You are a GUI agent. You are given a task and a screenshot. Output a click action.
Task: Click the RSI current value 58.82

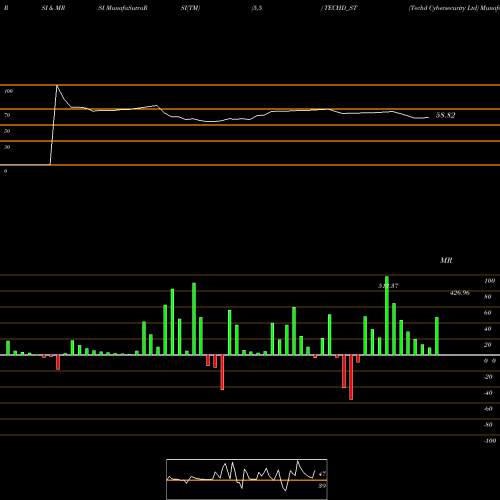point(445,115)
